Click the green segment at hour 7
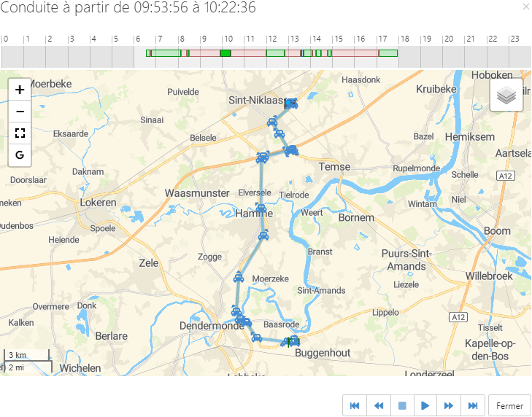 (x=168, y=53)
